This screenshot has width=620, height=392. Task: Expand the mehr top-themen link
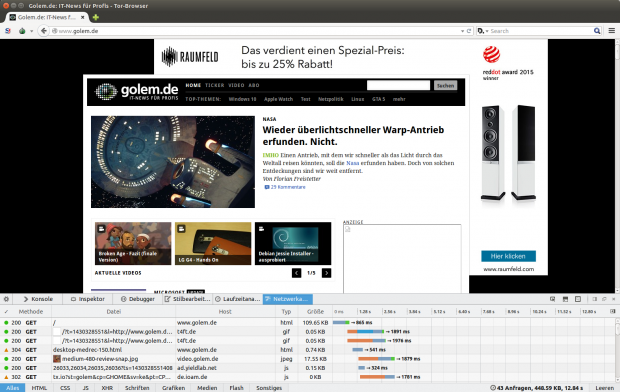click(x=399, y=99)
